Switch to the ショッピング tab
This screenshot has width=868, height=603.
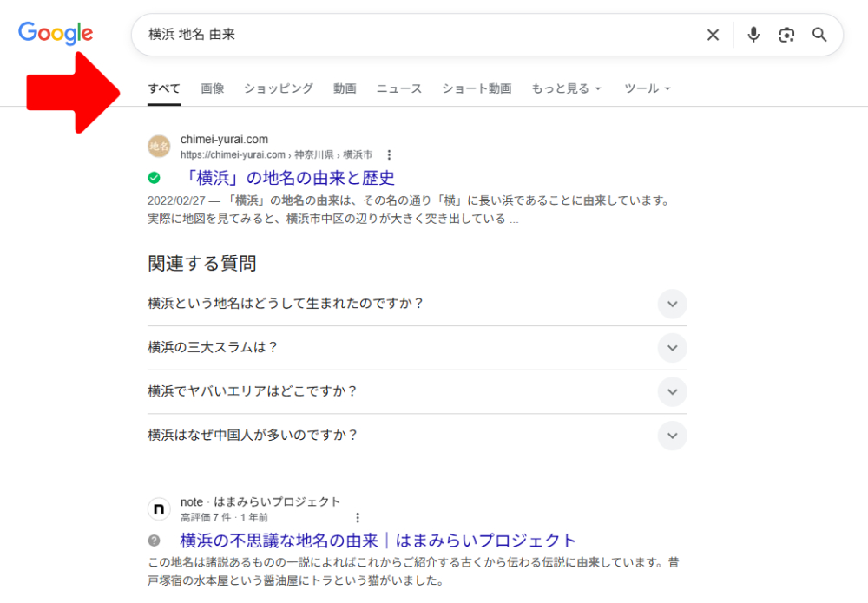(x=278, y=88)
